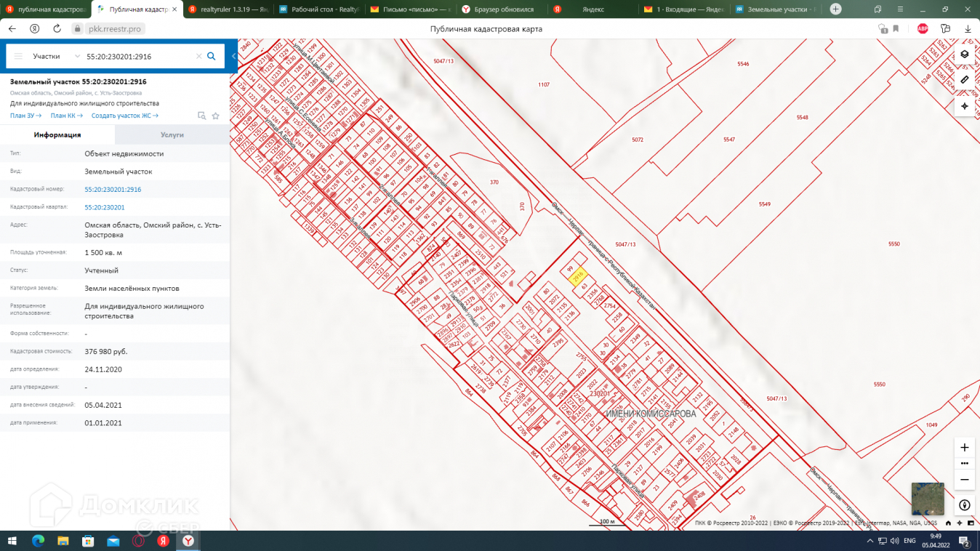Click the ABP Adblock Plus extension icon
The height and width of the screenshot is (551, 980).
(923, 28)
